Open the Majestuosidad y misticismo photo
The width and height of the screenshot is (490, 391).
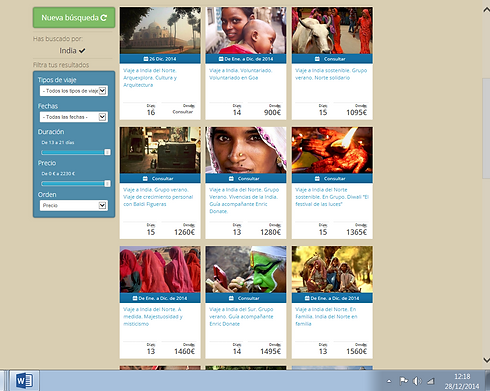[x=160, y=270]
